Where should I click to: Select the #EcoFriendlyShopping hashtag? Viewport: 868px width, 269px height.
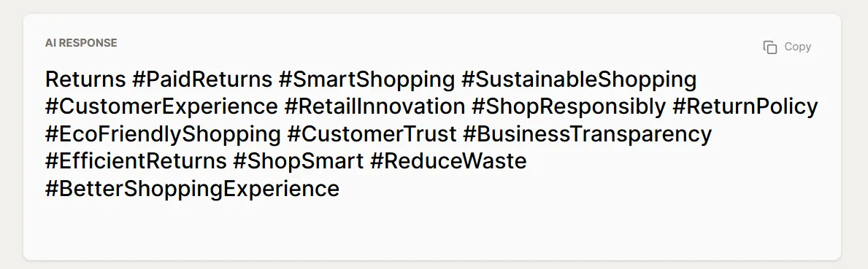(x=164, y=134)
